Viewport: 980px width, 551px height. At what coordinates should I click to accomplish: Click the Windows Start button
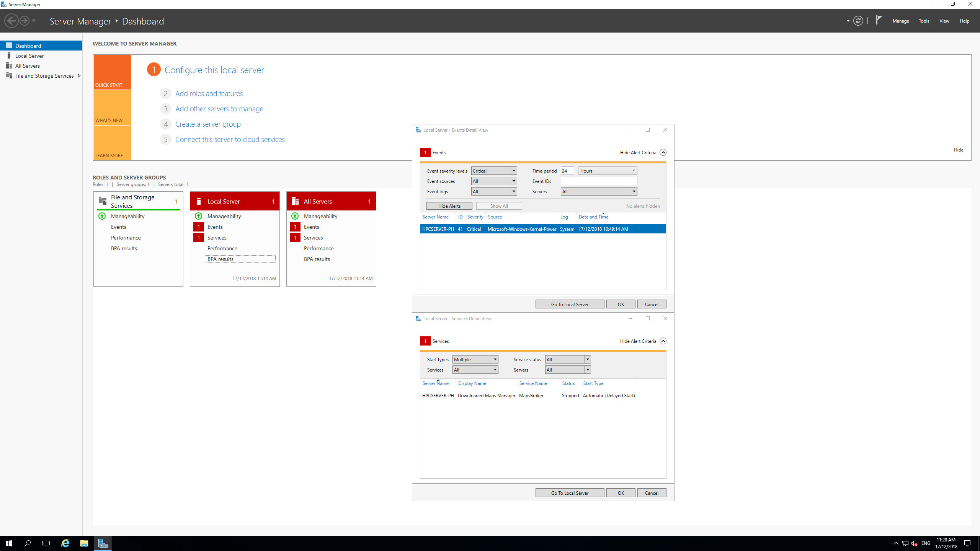coord(9,543)
